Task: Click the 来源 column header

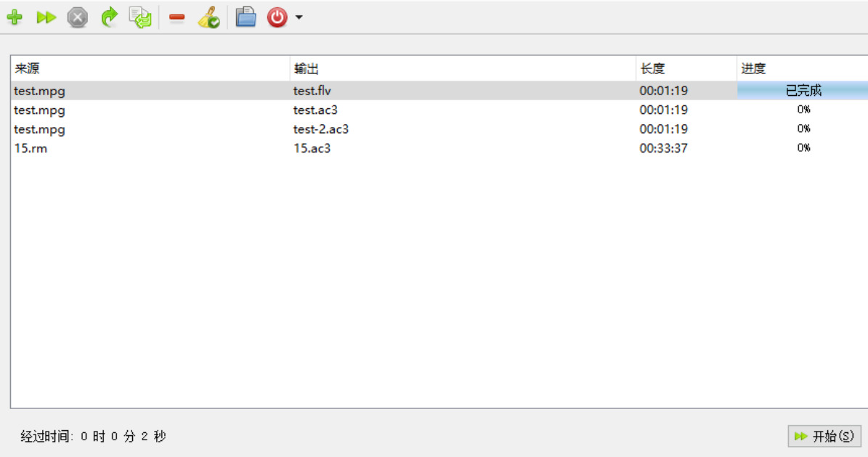Action: point(150,69)
